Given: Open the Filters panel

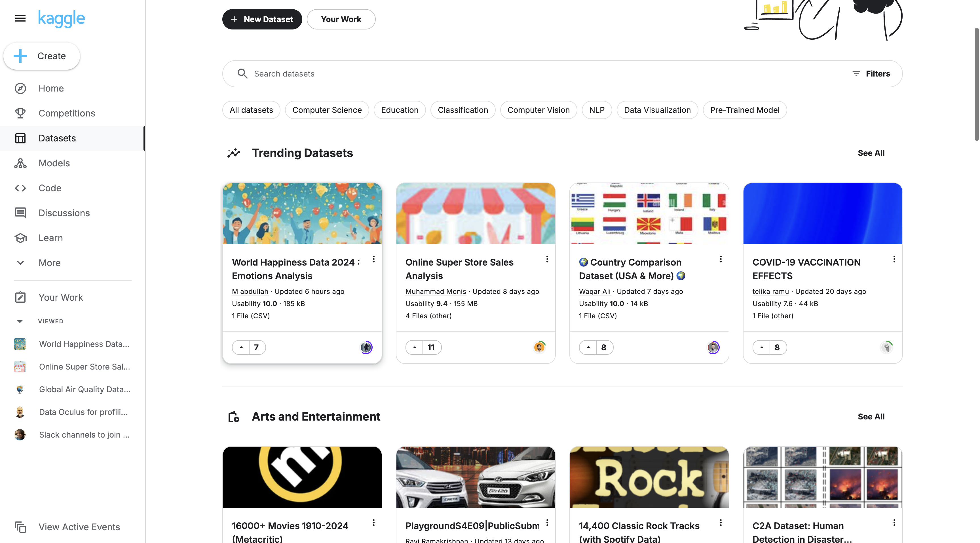Looking at the screenshot, I should click(871, 74).
